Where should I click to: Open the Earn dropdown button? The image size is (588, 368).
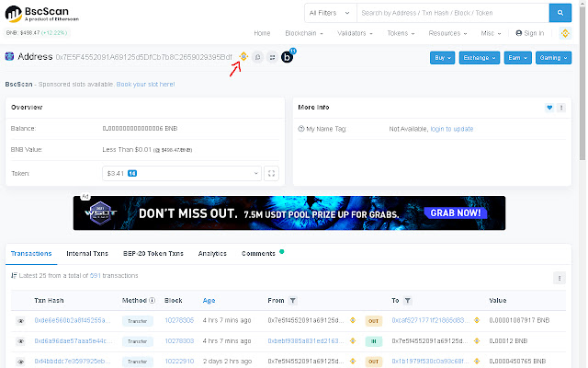click(519, 58)
